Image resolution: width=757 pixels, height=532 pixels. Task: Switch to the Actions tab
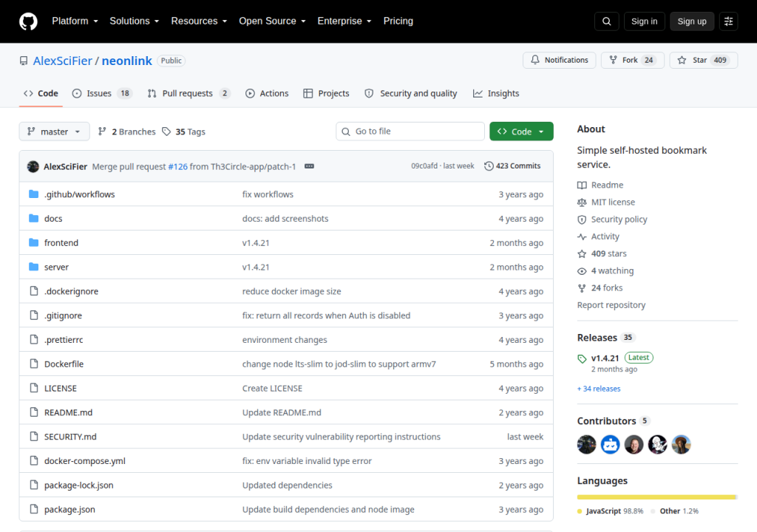coord(267,93)
